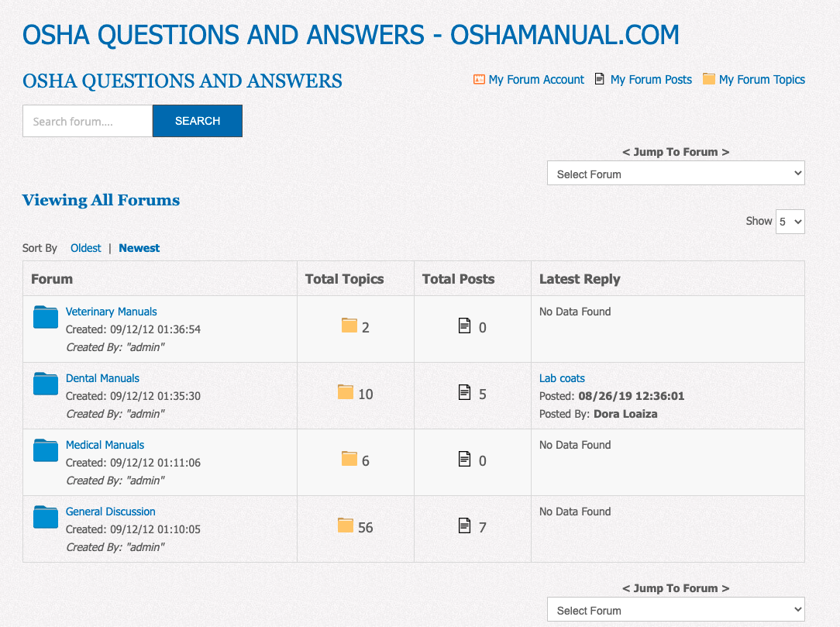Sort forums by Newest
The width and height of the screenshot is (840, 627).
click(x=139, y=248)
